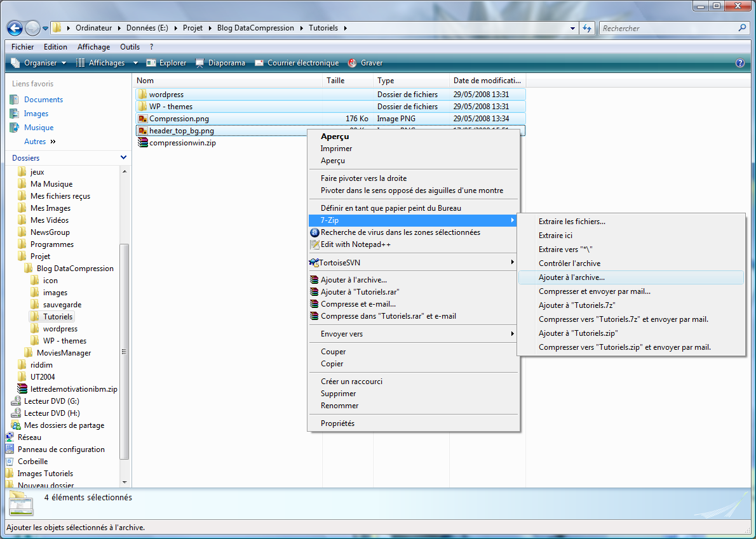This screenshot has height=539, width=756.
Task: Open the Documents favorite link
Action: click(43, 100)
